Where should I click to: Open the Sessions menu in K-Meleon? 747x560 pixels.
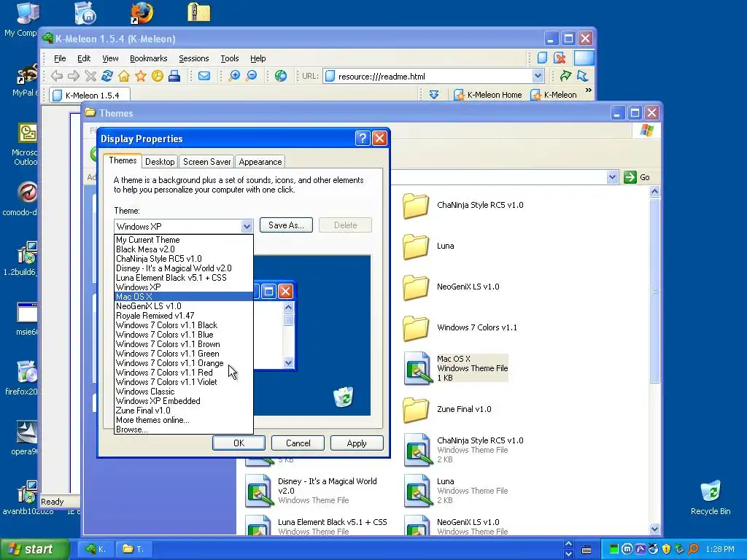[193, 58]
